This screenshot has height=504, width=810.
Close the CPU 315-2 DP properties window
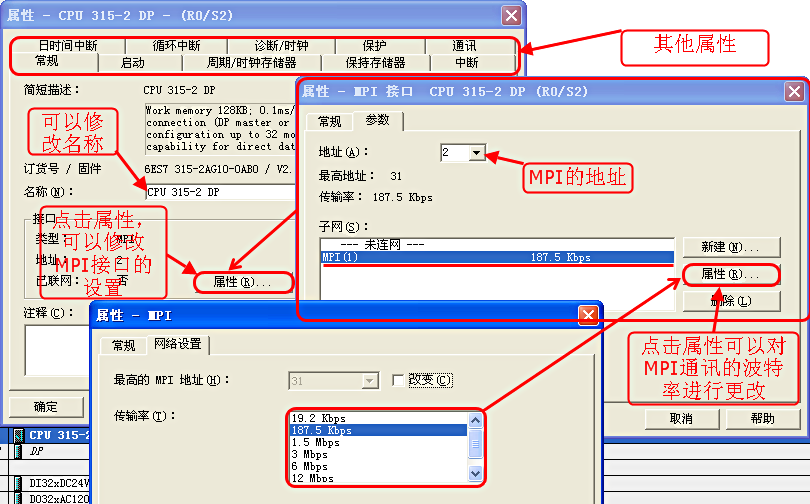511,15
